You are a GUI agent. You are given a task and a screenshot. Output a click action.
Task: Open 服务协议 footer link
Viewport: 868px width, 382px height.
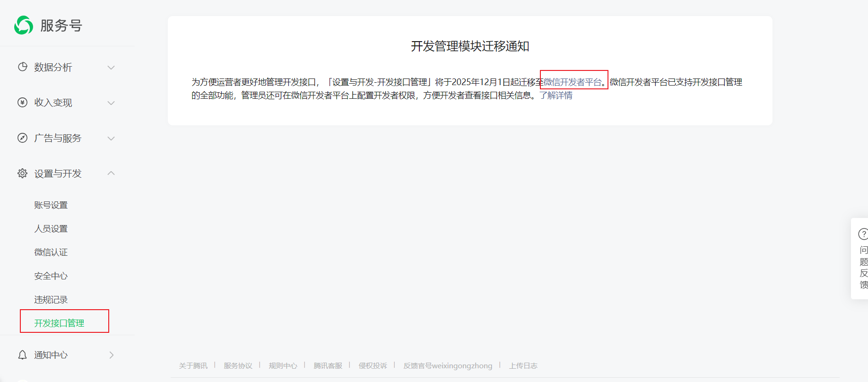(238, 366)
